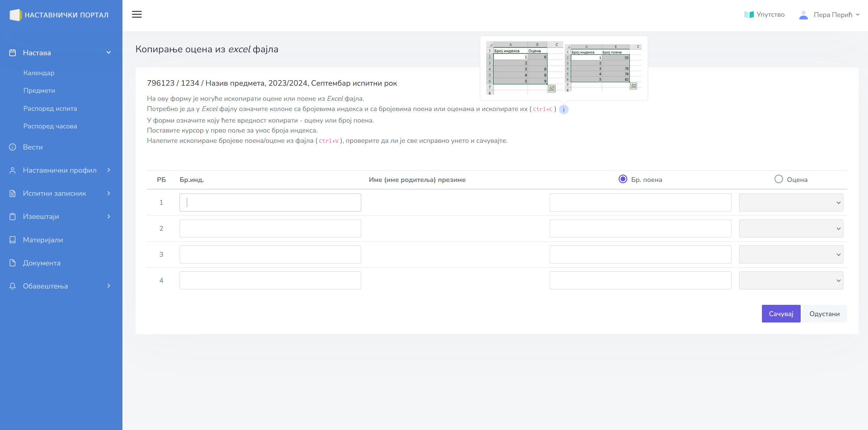Click the Обавештења bell icon
The height and width of the screenshot is (430, 868).
click(13, 286)
